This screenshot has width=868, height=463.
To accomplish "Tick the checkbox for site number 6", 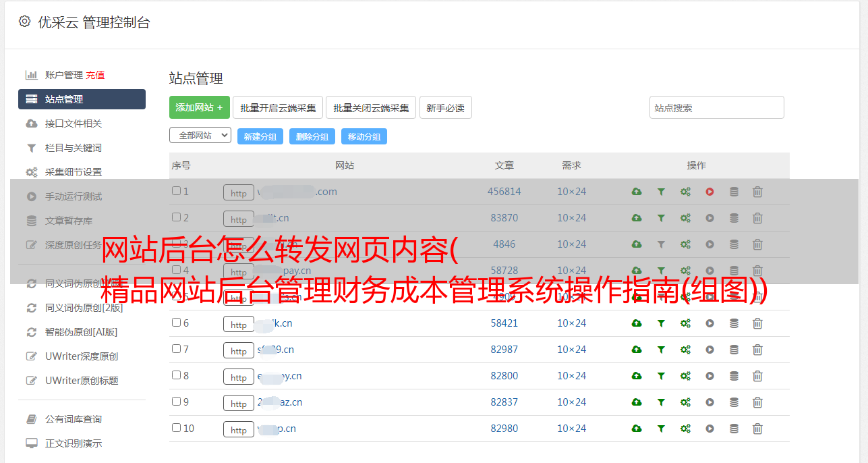I will click(x=176, y=323).
